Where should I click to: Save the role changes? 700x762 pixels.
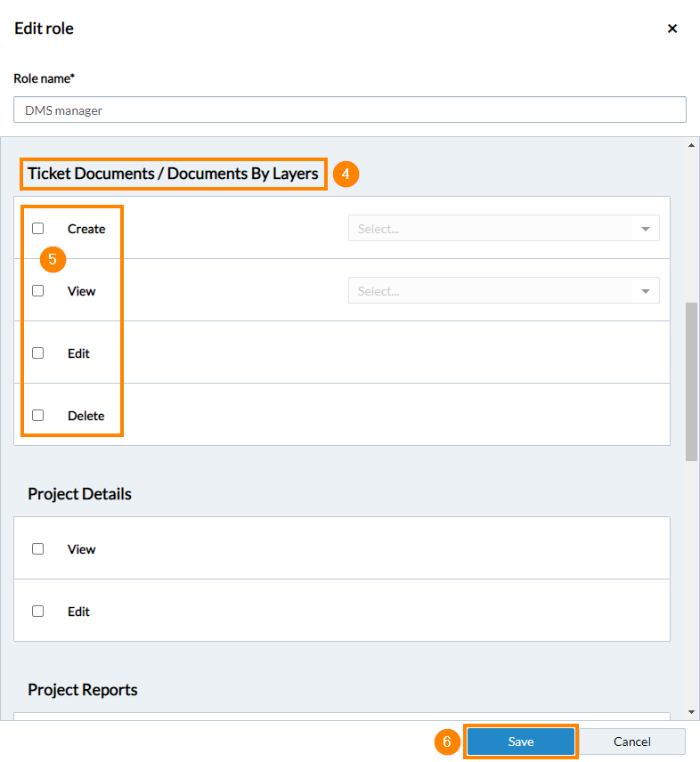point(521,742)
